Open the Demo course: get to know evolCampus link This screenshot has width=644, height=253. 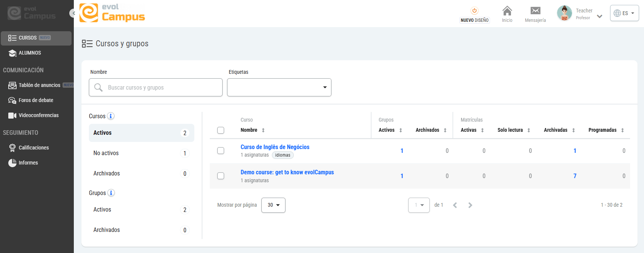[x=287, y=172]
